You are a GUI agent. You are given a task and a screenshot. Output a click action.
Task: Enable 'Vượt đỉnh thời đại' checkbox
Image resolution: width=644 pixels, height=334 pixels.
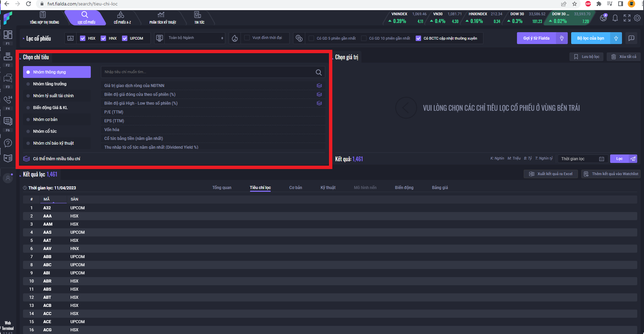point(247,38)
